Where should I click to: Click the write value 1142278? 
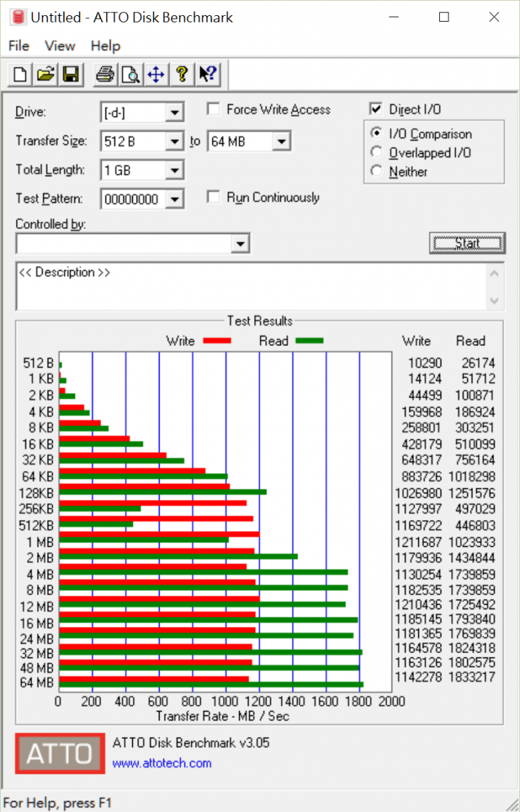coord(418,677)
